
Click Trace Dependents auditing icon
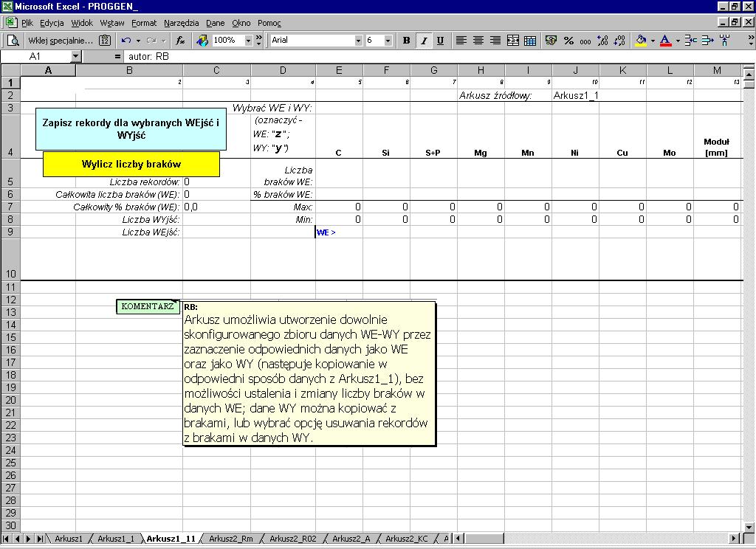pyautogui.click(x=707, y=41)
